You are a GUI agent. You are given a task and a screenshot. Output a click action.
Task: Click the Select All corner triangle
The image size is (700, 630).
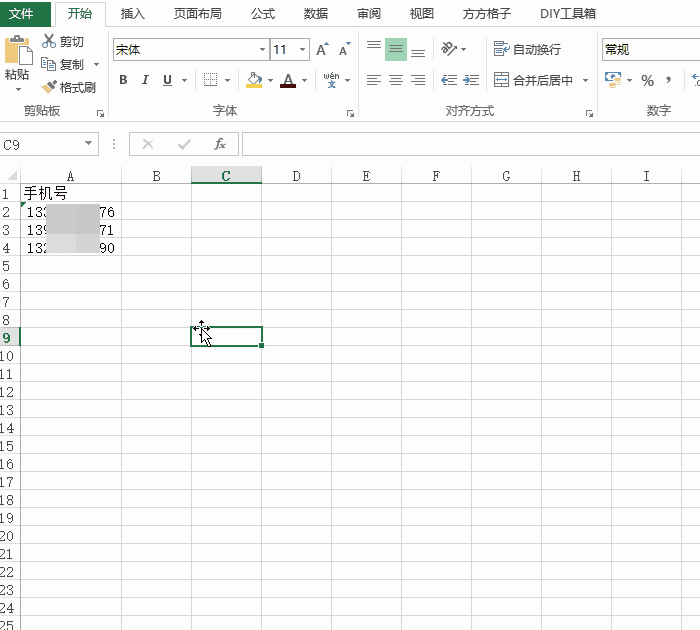[x=12, y=175]
